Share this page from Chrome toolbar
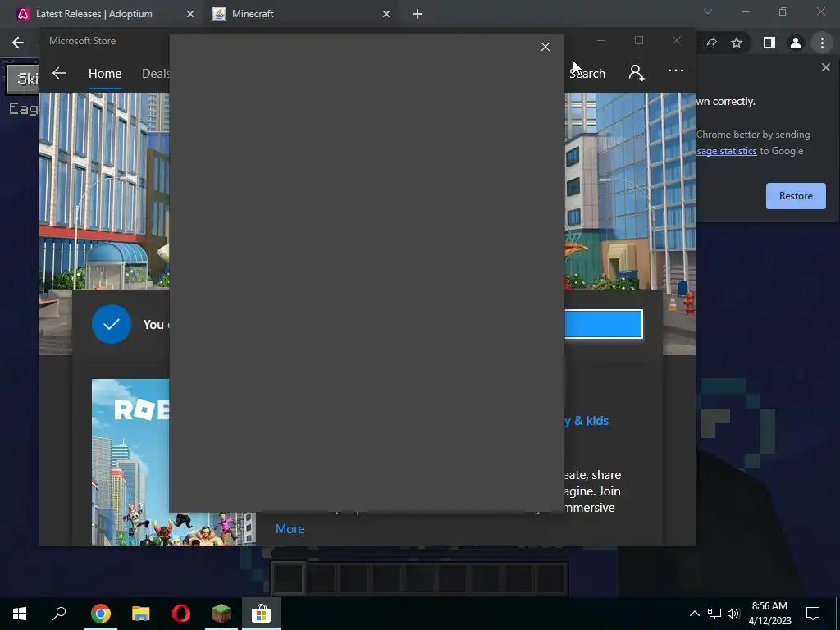The height and width of the screenshot is (630, 840). (x=710, y=43)
